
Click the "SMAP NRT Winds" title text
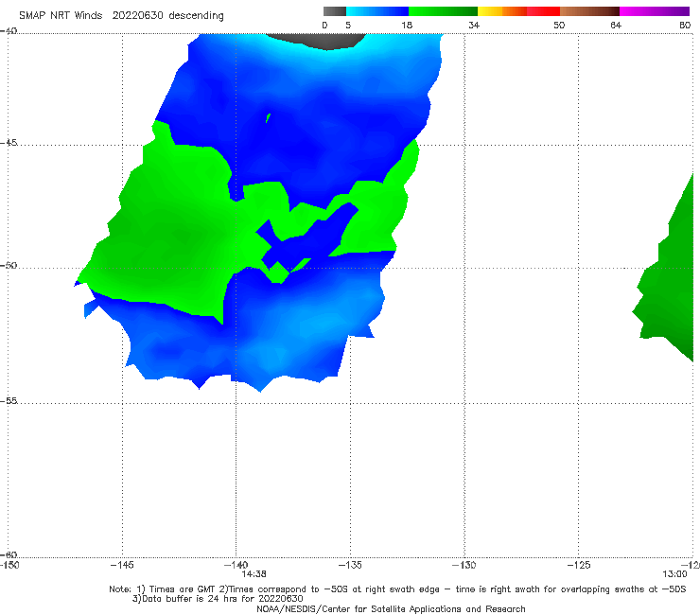61,16
